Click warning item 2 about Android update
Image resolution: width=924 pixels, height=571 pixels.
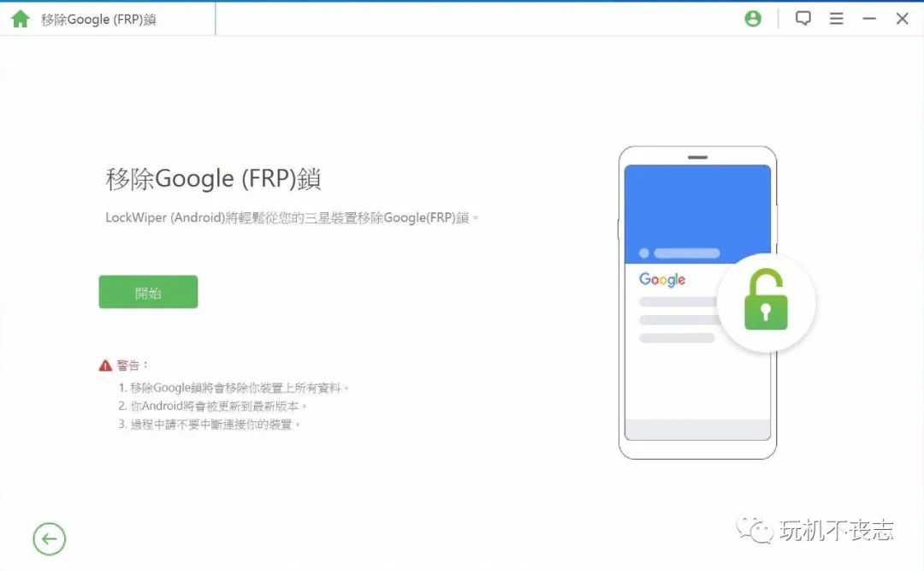pyautogui.click(x=212, y=407)
